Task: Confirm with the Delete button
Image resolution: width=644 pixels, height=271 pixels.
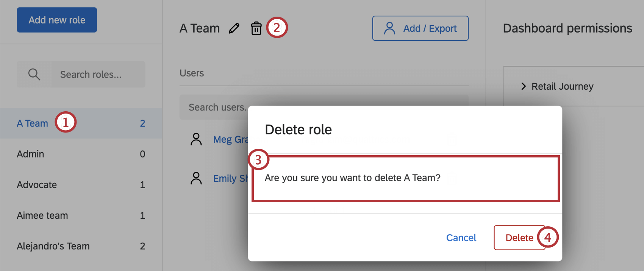Action: click(519, 238)
